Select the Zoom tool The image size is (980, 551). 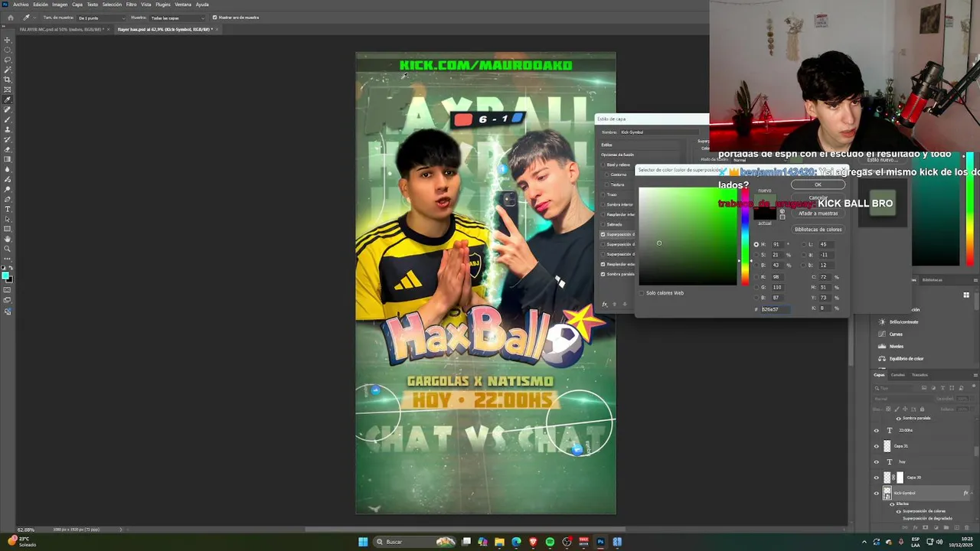click(8, 249)
